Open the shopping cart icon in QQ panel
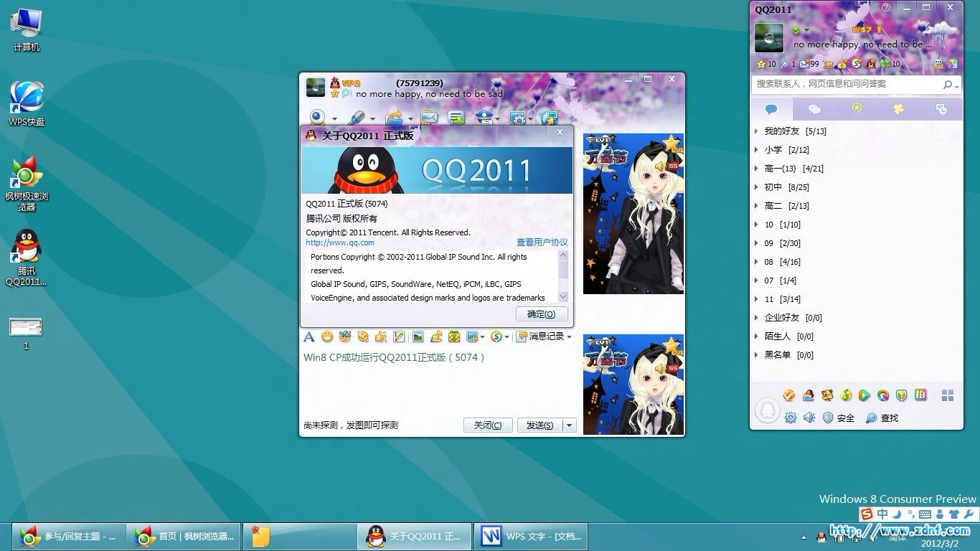The width and height of the screenshot is (980, 551). pos(828,64)
